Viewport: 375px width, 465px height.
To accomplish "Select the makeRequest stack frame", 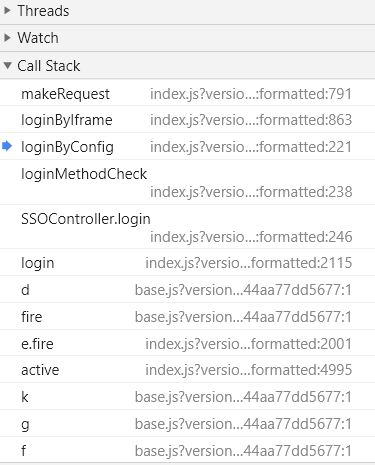I will point(187,93).
